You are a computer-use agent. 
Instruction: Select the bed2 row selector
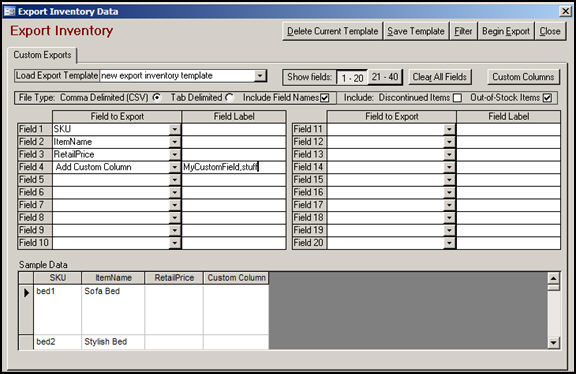tap(26, 342)
